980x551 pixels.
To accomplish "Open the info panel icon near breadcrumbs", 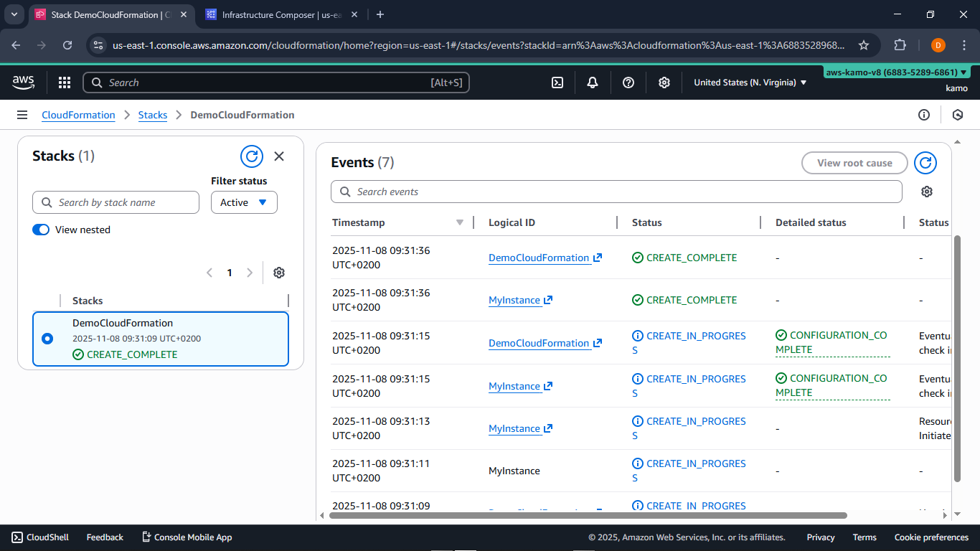I will pos(924,115).
